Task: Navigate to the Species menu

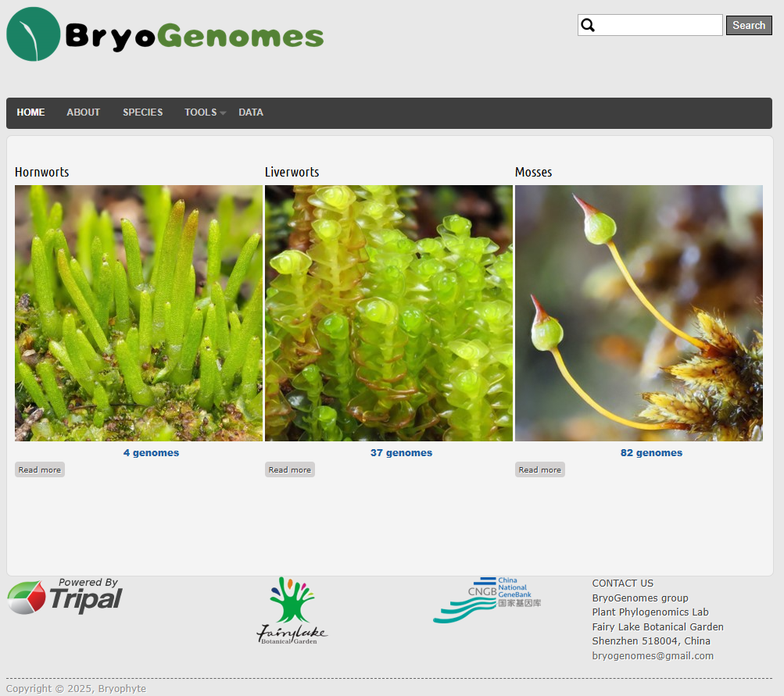Action: pos(142,112)
